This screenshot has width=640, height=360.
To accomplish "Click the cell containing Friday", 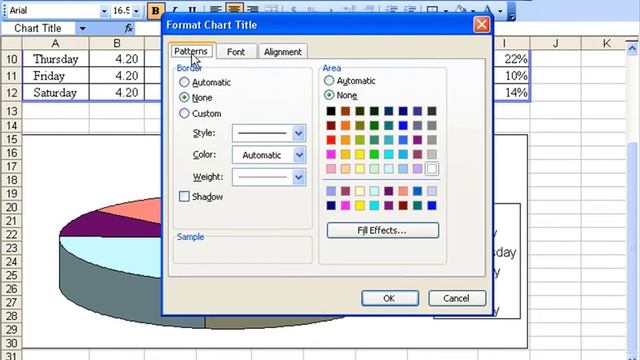I will (x=56, y=76).
